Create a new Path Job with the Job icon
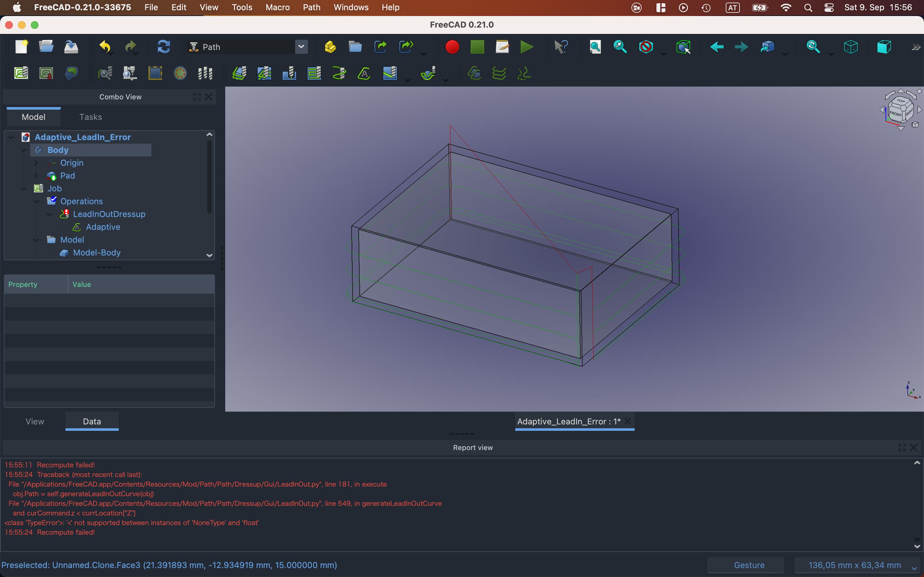The height and width of the screenshot is (577, 924). (21, 73)
